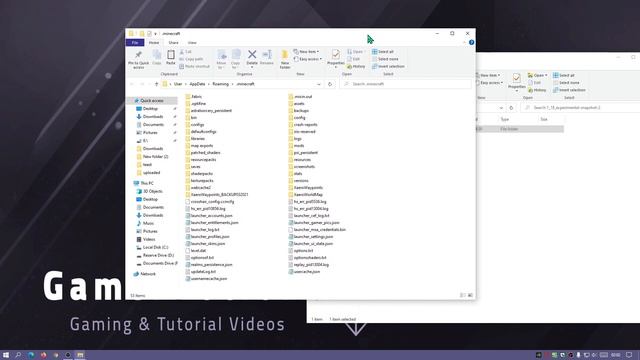Screen dimensions: 640x360
Task: Click Select none in the .minecraft window
Action: (x=385, y=59)
